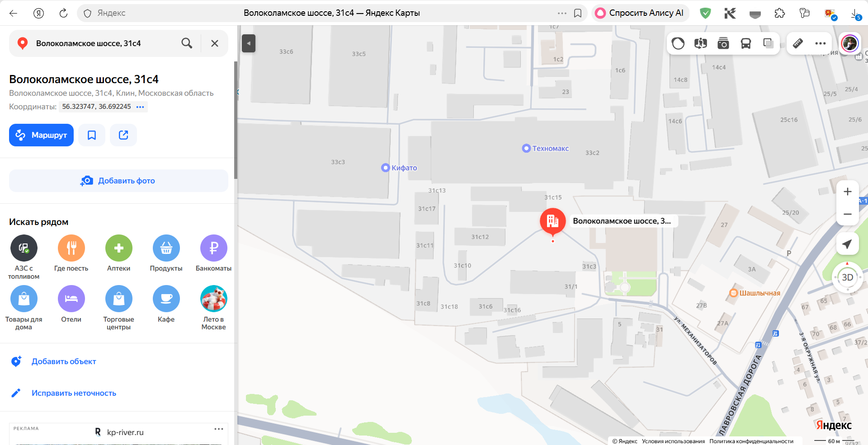The image size is (868, 445).
Task: Toggle 3D map tilt mode
Action: [848, 277]
